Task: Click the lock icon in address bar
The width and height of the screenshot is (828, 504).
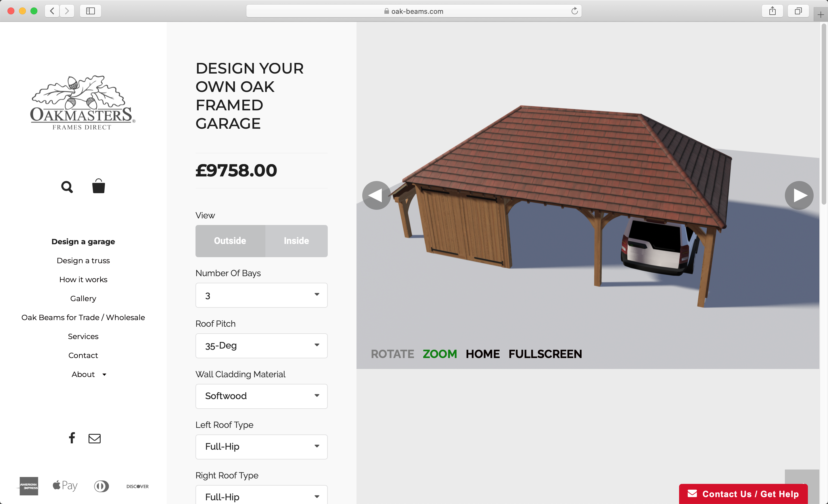Action: [x=386, y=11]
